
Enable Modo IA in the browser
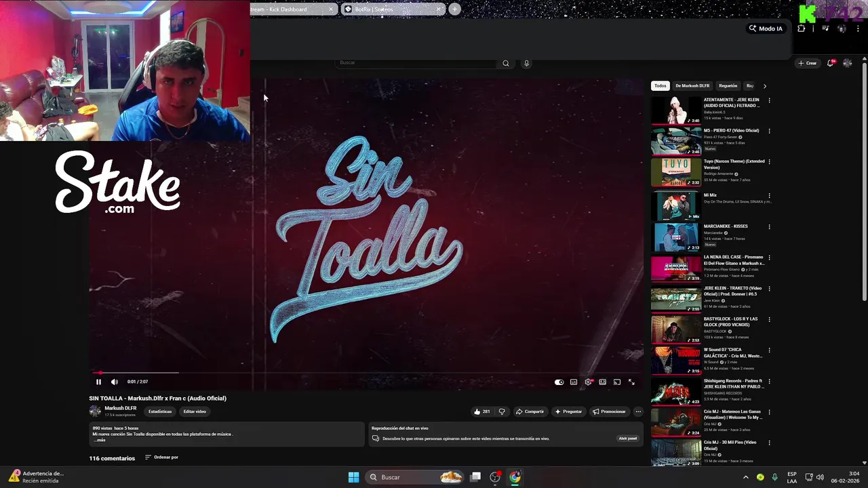pos(766,28)
